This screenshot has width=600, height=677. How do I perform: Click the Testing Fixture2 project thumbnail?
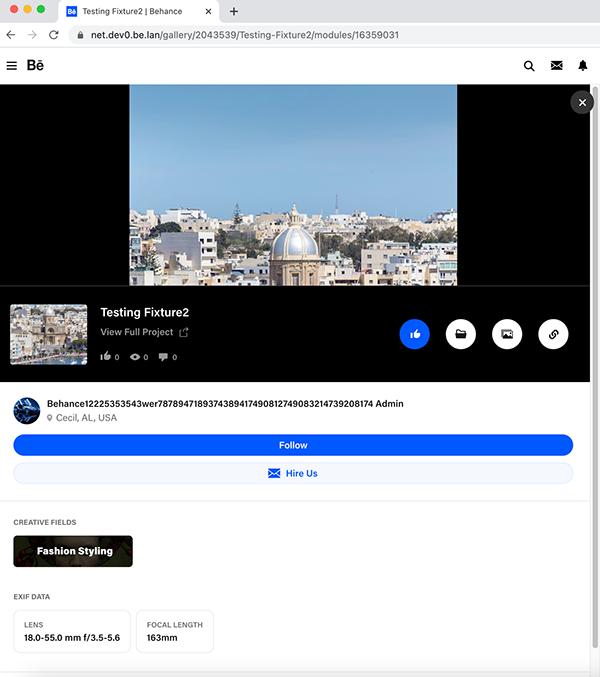(x=48, y=335)
